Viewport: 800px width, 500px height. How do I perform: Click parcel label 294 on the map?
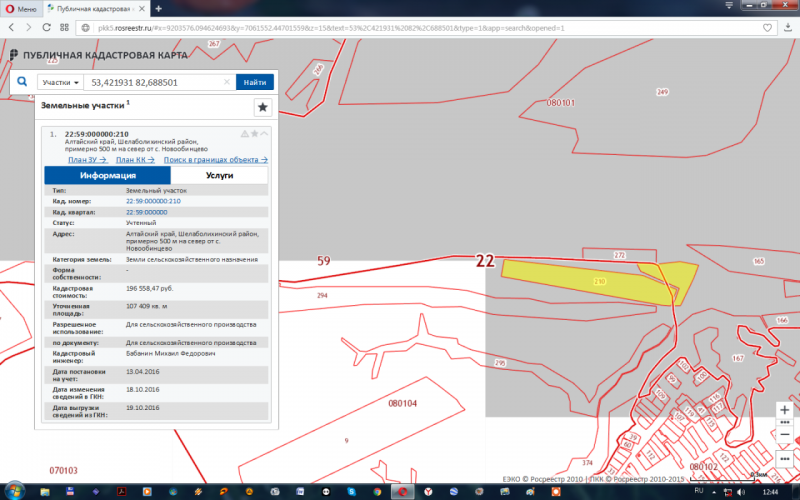point(322,295)
